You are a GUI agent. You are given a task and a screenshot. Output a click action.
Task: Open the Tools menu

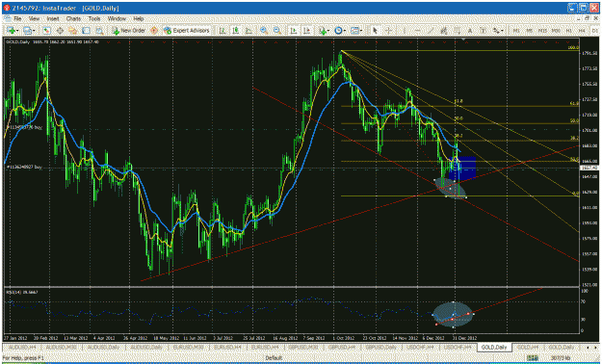94,18
